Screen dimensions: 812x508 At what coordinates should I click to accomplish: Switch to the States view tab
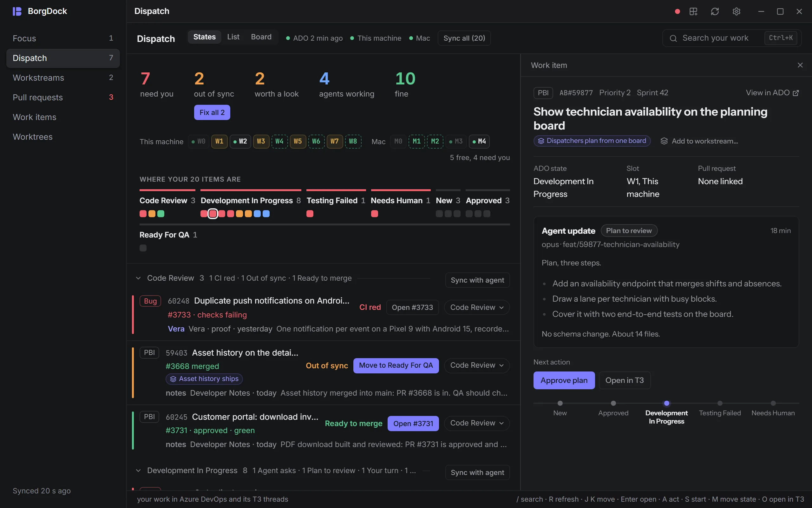click(204, 37)
